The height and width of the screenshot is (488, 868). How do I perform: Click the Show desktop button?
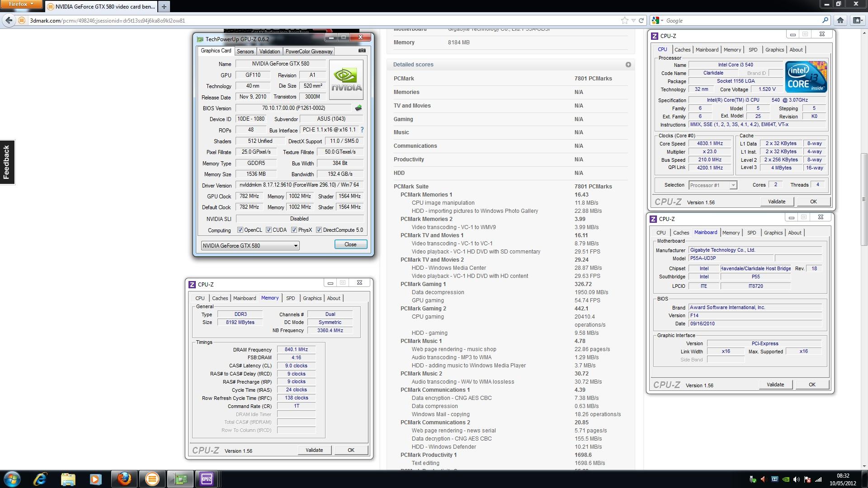864,479
